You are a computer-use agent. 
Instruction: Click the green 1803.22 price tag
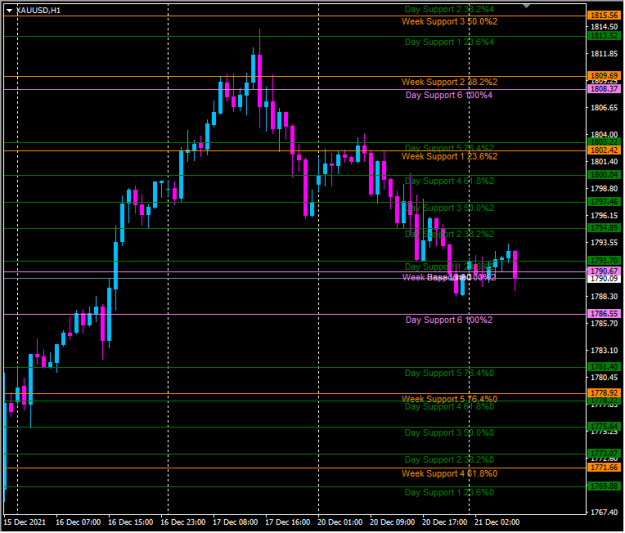pyautogui.click(x=604, y=142)
